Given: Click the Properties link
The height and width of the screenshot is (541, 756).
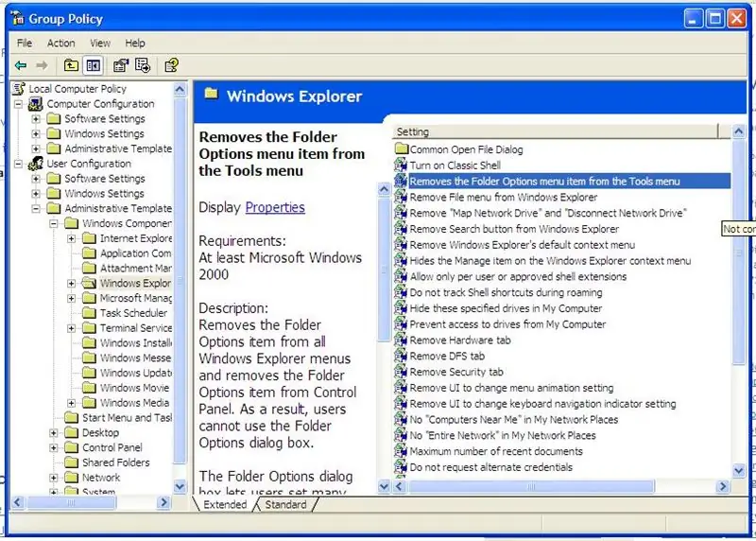Looking at the screenshot, I should [275, 207].
